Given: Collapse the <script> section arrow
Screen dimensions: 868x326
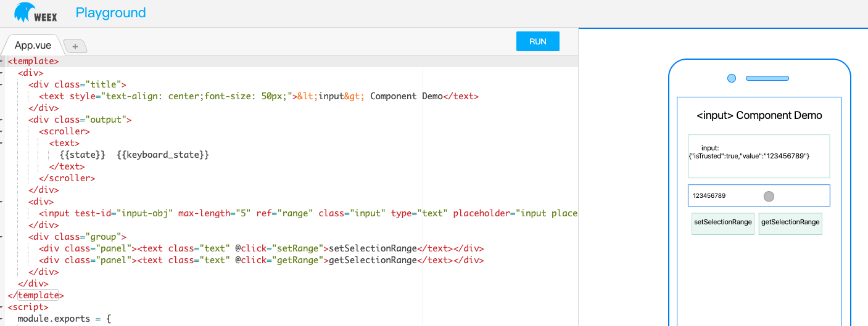Looking at the screenshot, I should pyautogui.click(x=2, y=308).
